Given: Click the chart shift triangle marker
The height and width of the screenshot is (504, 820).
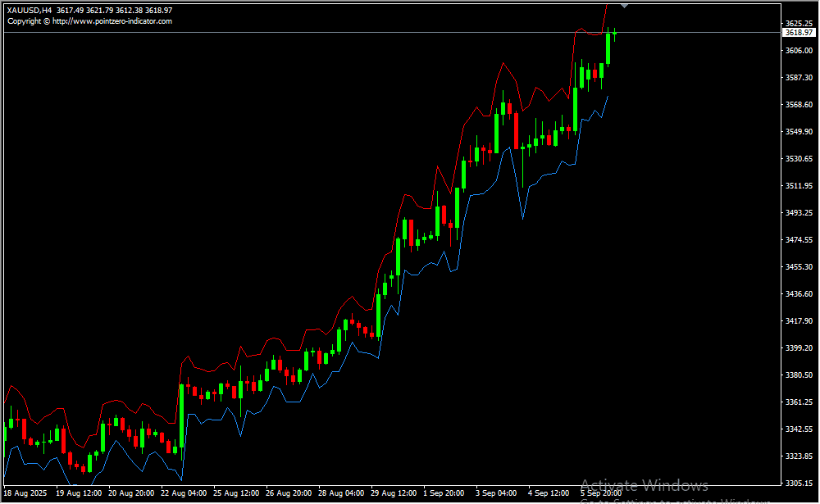Looking at the screenshot, I should coord(626,5).
